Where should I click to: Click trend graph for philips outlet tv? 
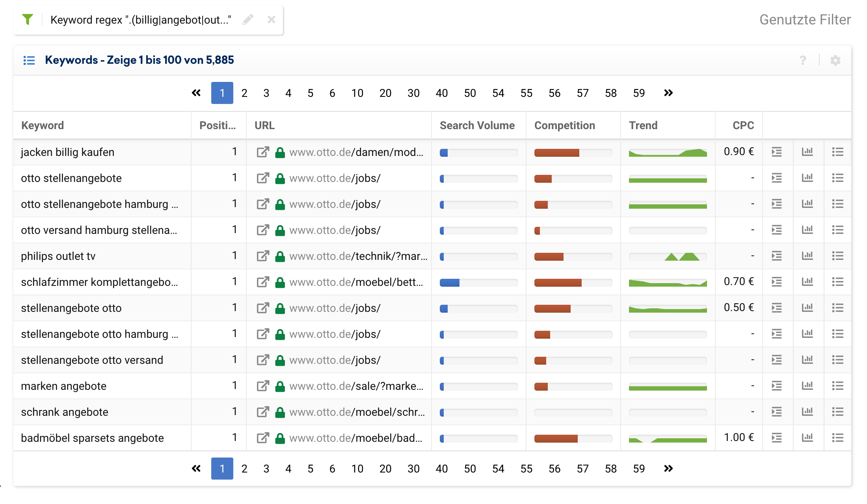tap(668, 256)
